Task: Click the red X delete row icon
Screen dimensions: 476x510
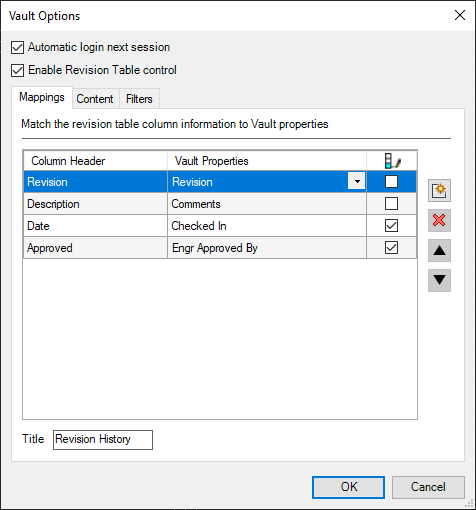Action: pyautogui.click(x=439, y=220)
